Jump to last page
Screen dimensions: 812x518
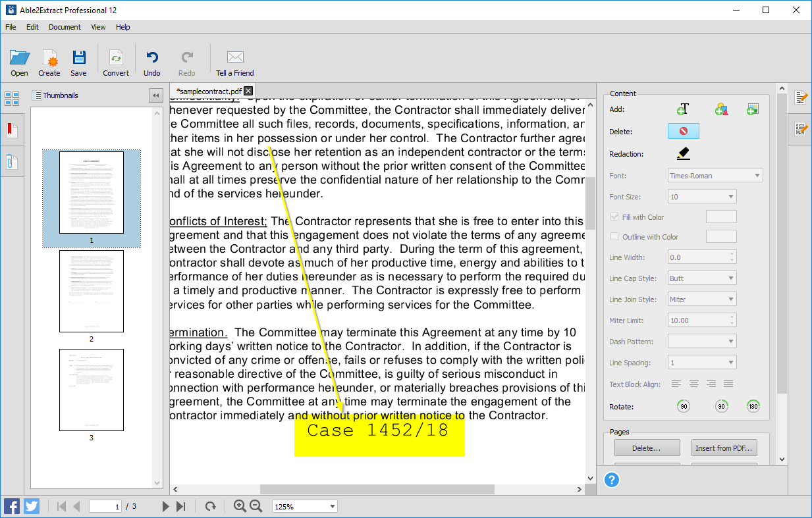[181, 506]
